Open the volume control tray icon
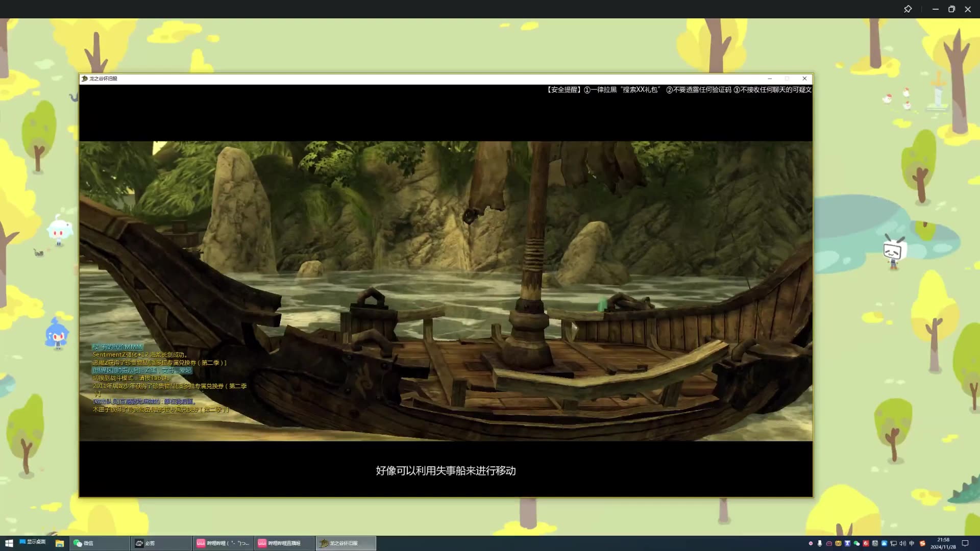 point(902,543)
